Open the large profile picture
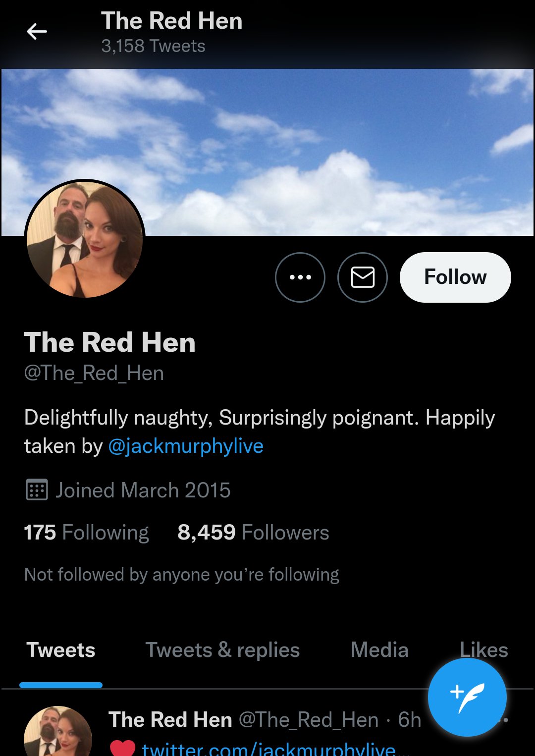 point(85,239)
